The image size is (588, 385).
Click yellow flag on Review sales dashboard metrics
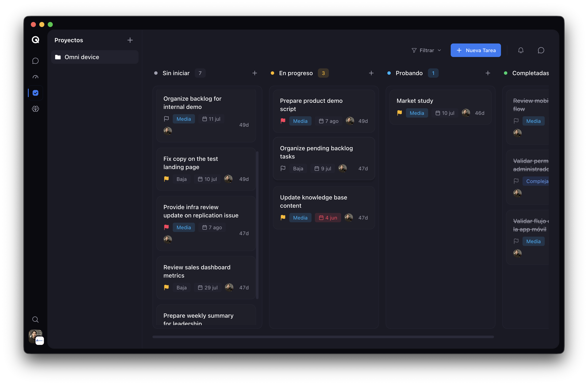pyautogui.click(x=166, y=287)
